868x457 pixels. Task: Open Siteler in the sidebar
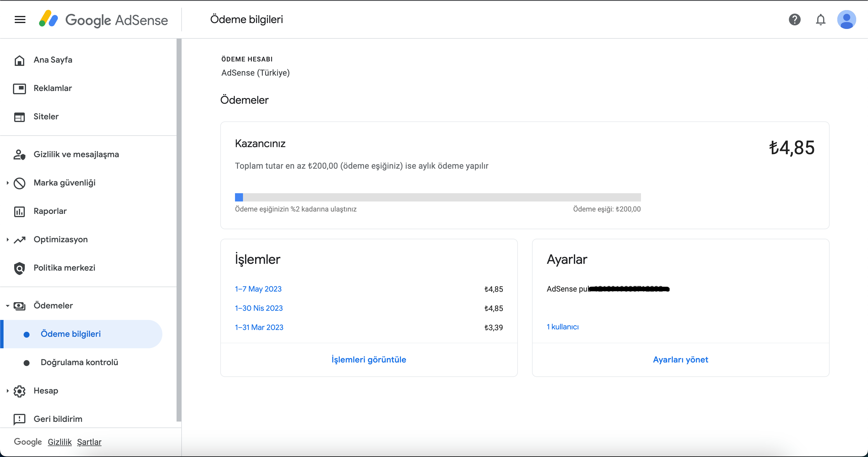[x=46, y=116]
